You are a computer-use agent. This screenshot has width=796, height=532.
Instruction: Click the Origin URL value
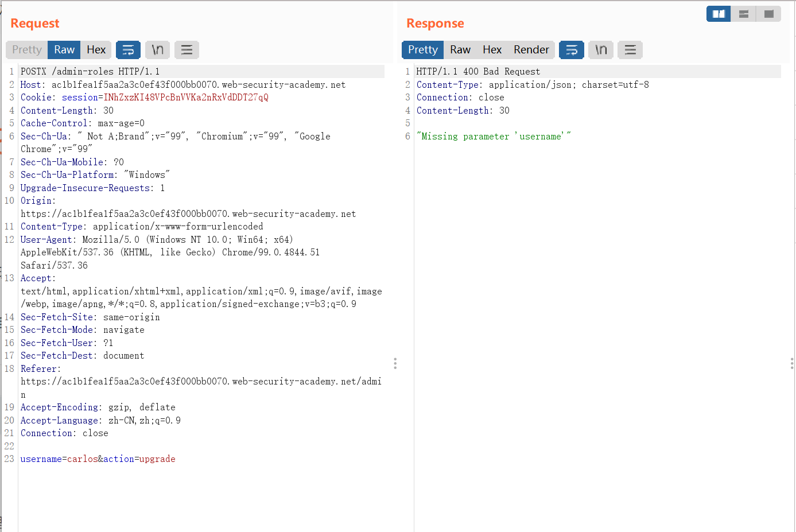tap(188, 213)
